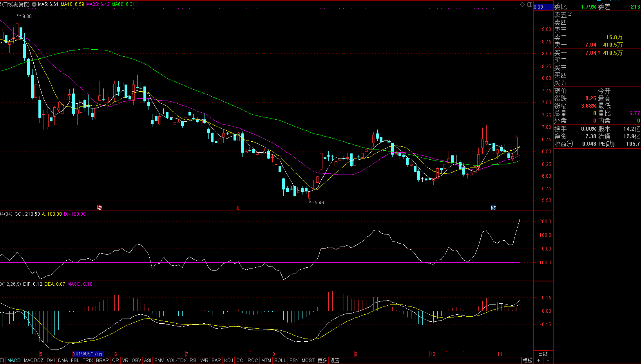Switch to the ROC indicator tab
This screenshot has width=641, height=364.
coord(253,360)
